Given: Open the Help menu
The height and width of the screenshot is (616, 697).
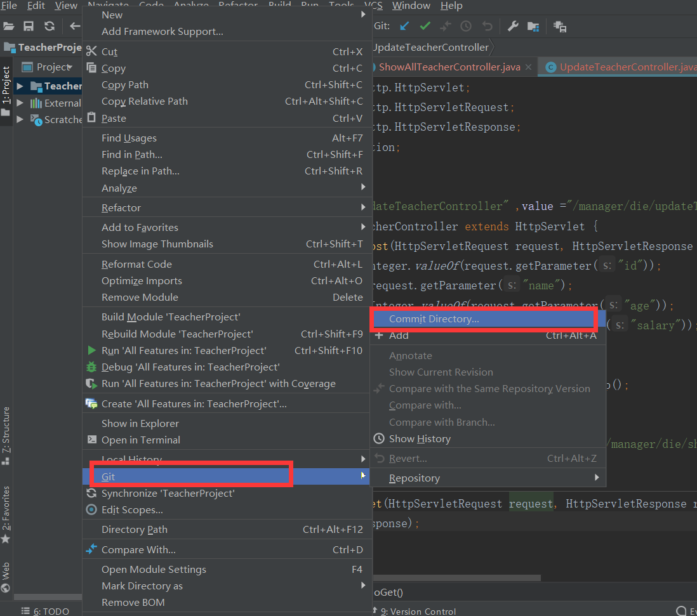Looking at the screenshot, I should click(x=451, y=5).
